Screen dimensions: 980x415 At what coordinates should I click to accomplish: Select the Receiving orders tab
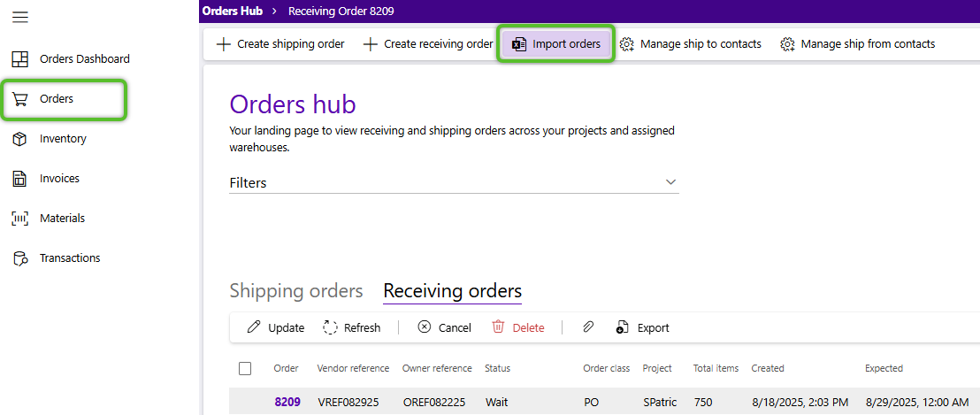pyautogui.click(x=452, y=291)
